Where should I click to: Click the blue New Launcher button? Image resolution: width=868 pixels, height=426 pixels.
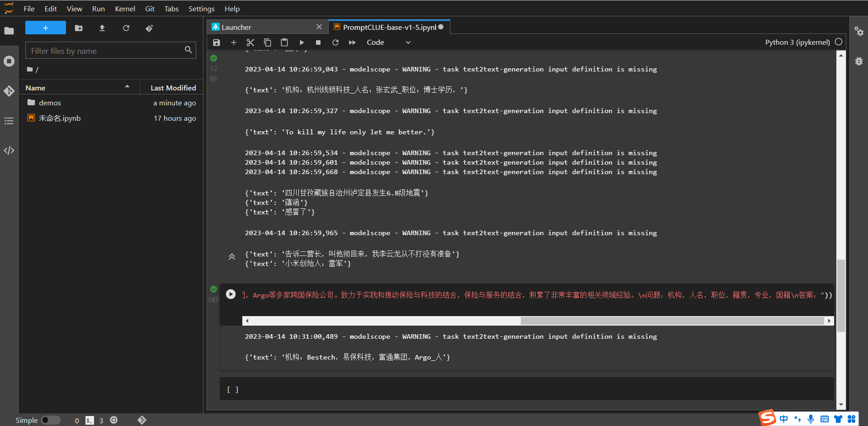pos(46,28)
